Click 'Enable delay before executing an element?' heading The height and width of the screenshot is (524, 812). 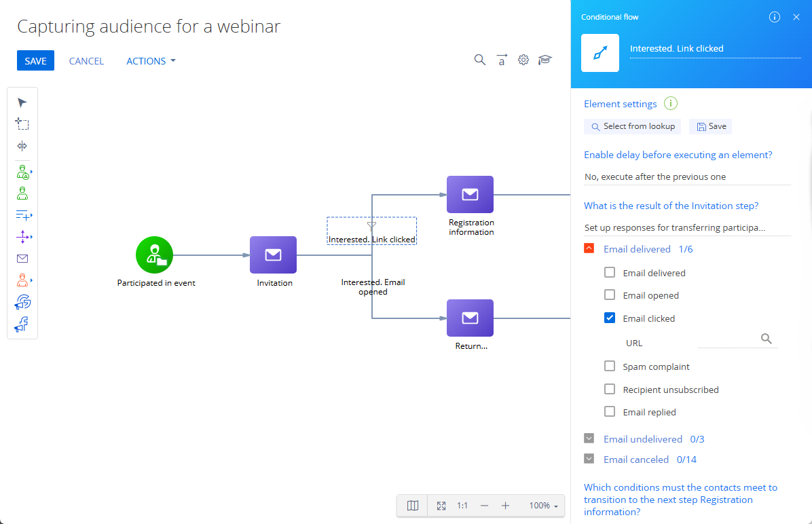click(678, 155)
